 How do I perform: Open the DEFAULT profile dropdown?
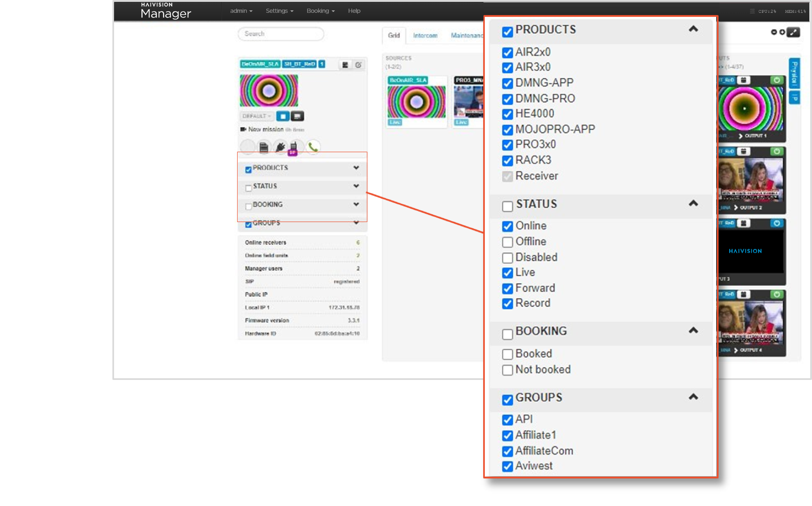257,116
